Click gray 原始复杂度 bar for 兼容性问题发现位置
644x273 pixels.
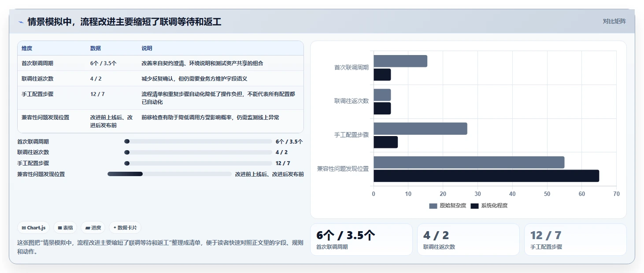[x=469, y=162]
